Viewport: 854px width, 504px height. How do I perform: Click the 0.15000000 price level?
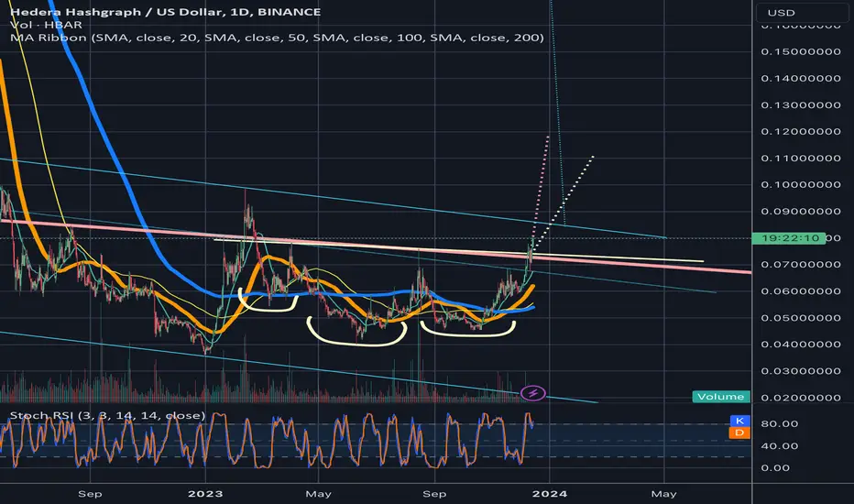click(801, 51)
